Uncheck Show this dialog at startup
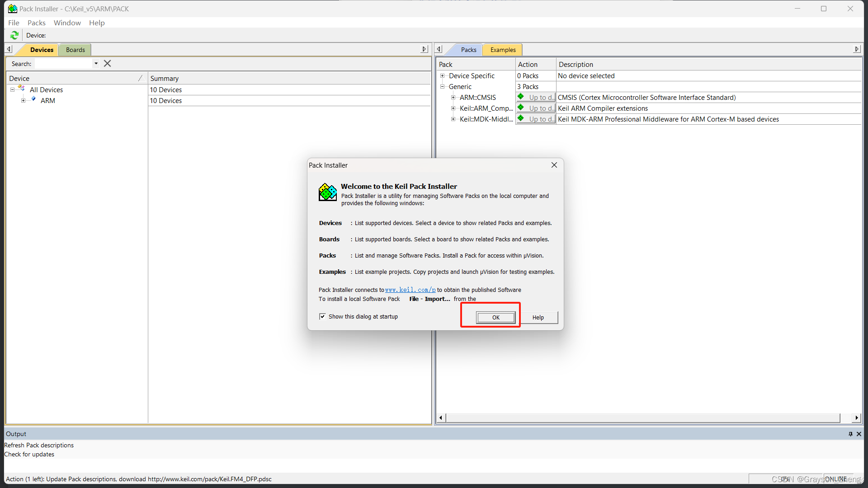 (x=322, y=316)
